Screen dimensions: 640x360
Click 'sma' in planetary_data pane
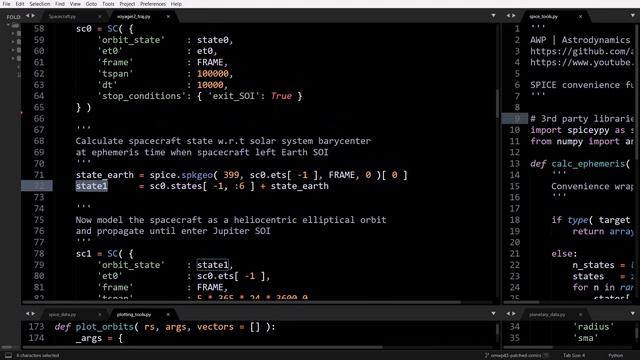point(586,338)
